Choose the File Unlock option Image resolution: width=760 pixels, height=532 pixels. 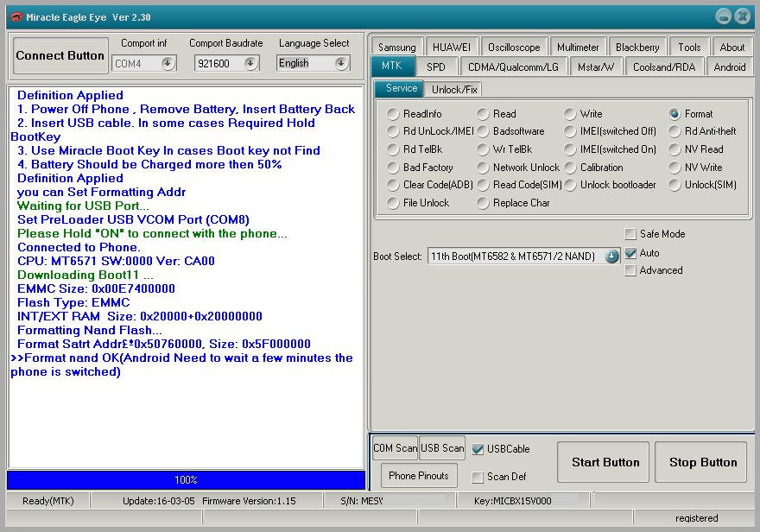coord(418,203)
